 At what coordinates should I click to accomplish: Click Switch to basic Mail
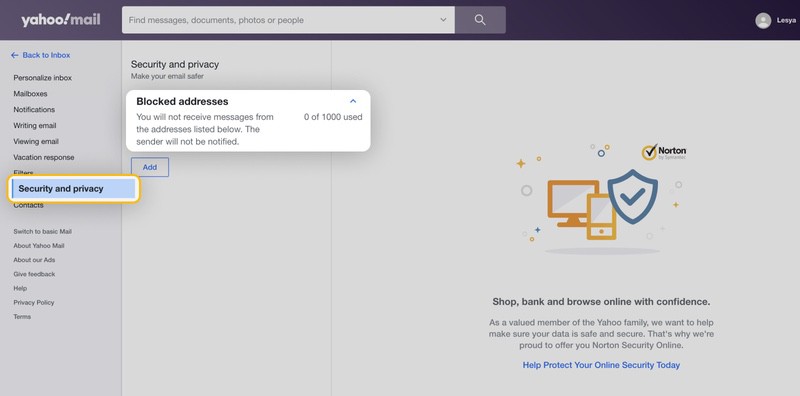pos(42,232)
